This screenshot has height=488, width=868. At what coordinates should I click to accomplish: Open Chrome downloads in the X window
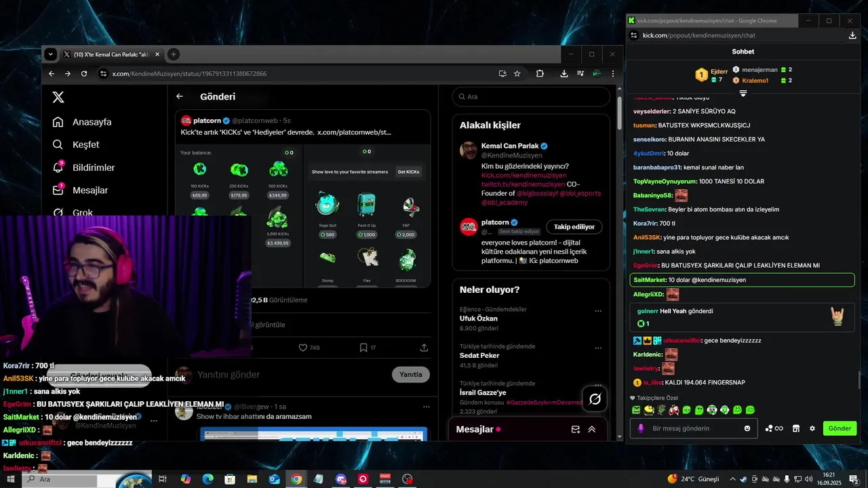click(564, 73)
